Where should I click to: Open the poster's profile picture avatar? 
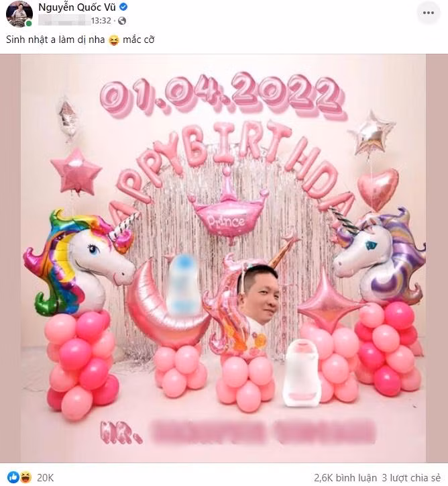19,14
